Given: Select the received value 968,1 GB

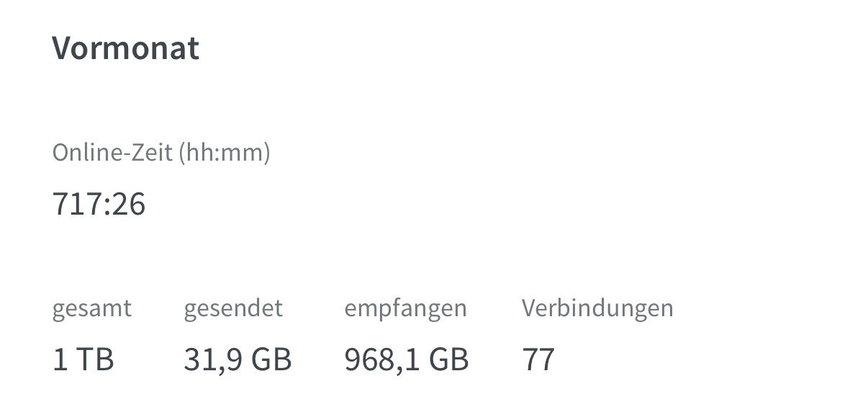Looking at the screenshot, I should [407, 359].
